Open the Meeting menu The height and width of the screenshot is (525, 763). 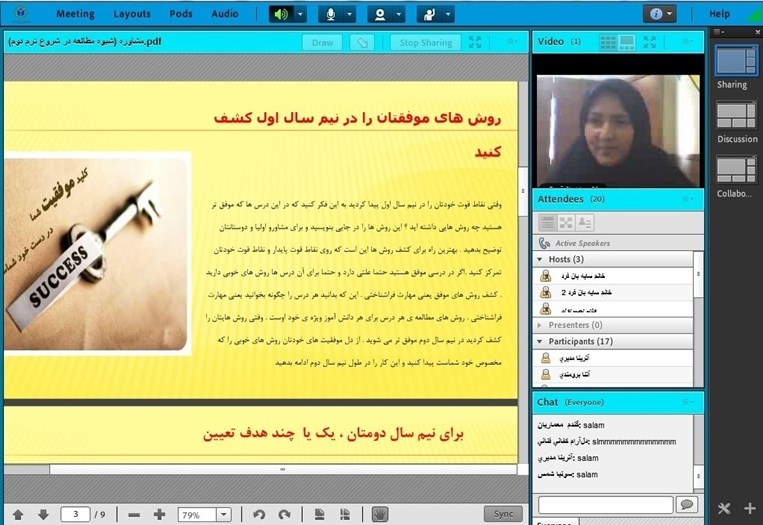[75, 14]
